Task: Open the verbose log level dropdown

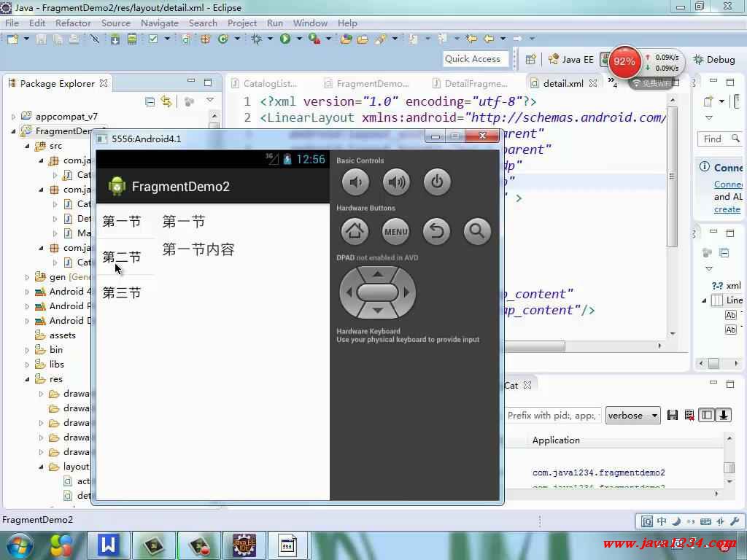Action: coord(632,415)
